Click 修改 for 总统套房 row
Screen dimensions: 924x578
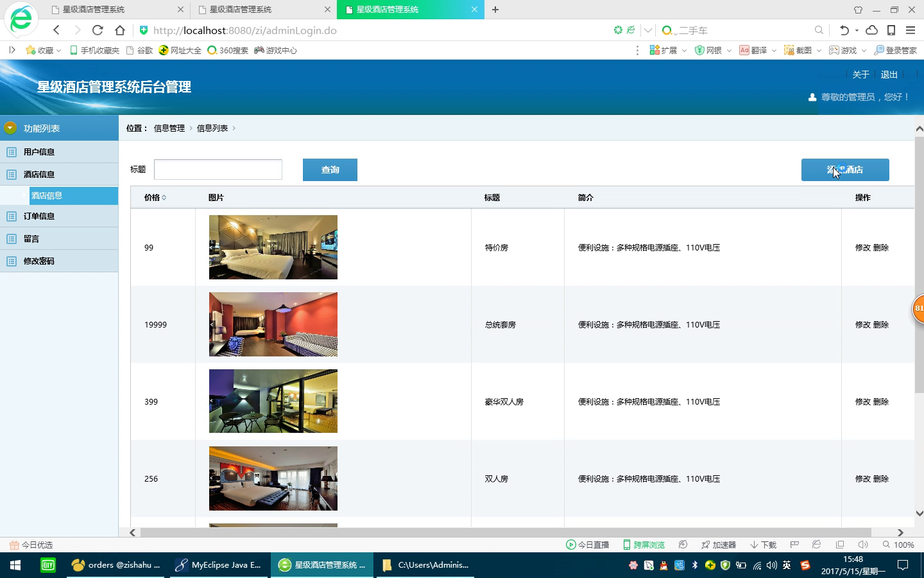[x=862, y=324]
